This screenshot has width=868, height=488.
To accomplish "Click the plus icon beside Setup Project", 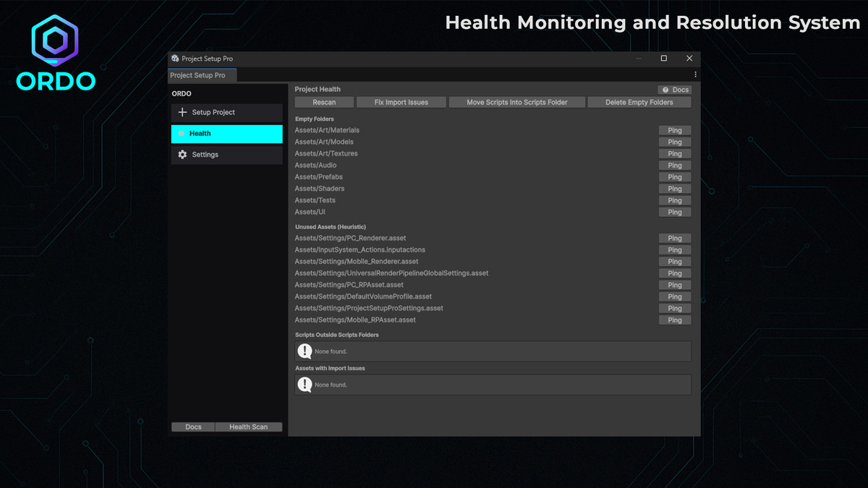I will (x=182, y=112).
